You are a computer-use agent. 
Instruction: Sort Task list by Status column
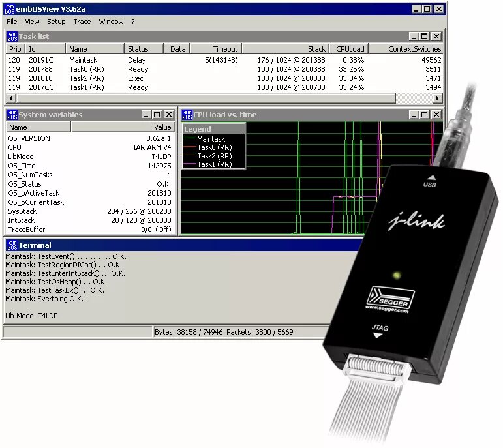tap(144, 49)
